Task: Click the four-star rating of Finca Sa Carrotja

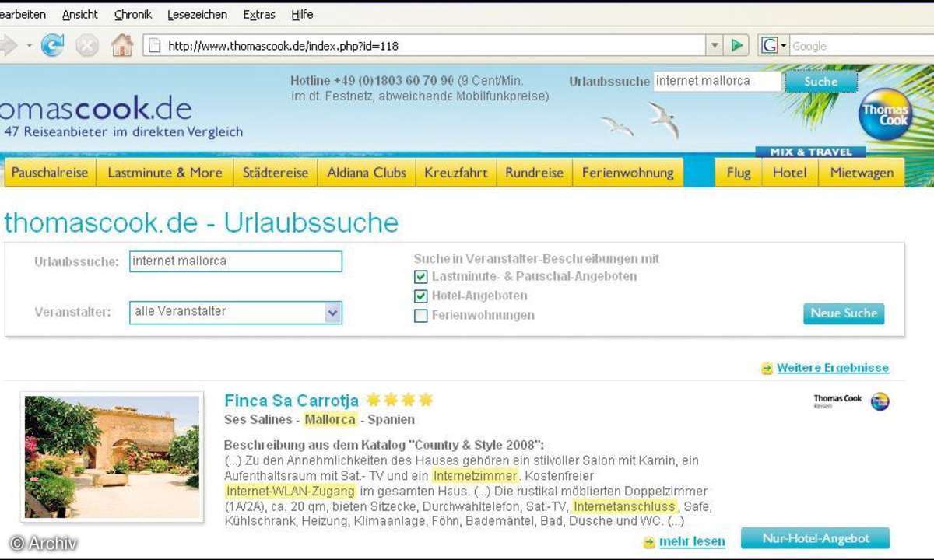Action: [x=399, y=400]
